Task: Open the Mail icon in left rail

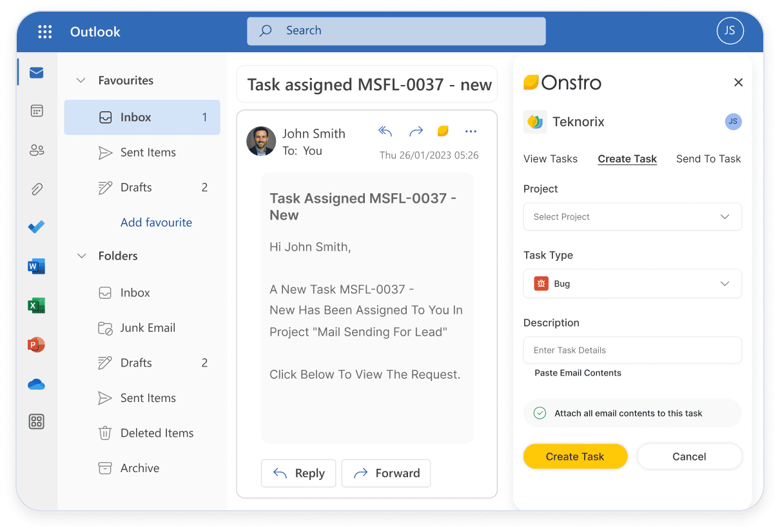Action: [37, 73]
